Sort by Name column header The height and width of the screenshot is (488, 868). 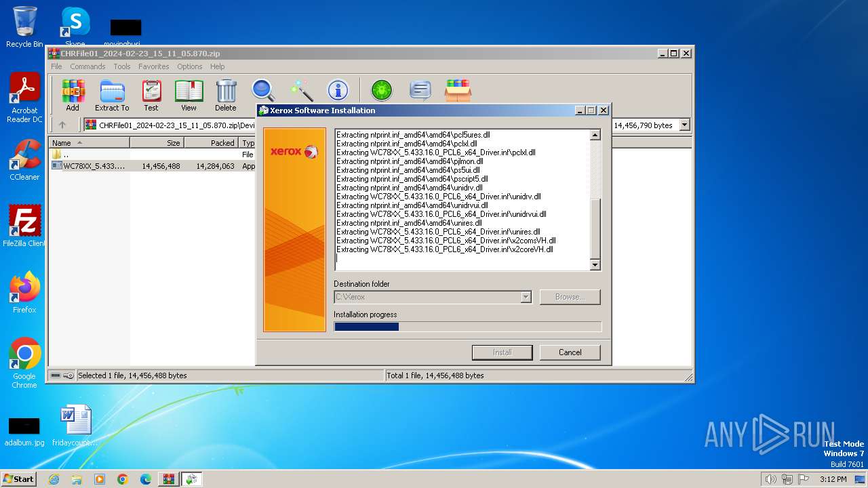point(89,142)
